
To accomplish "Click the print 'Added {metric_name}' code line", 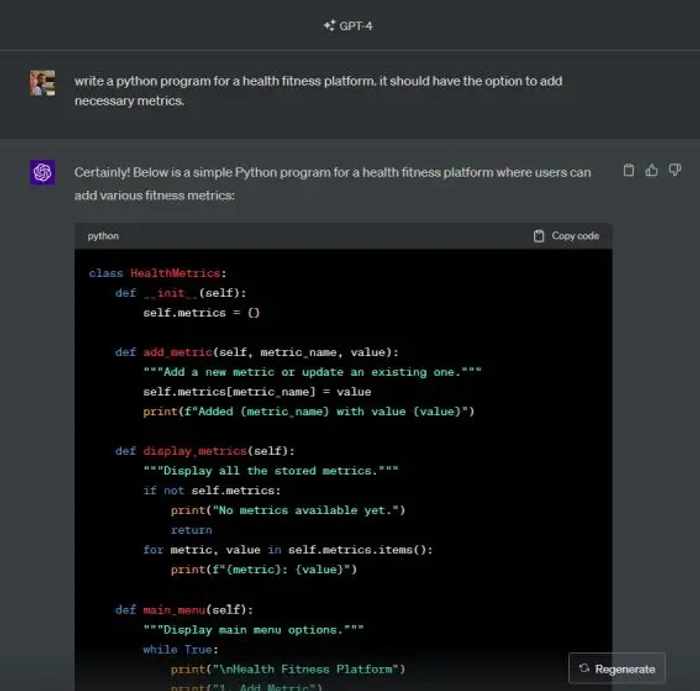I will click(308, 411).
